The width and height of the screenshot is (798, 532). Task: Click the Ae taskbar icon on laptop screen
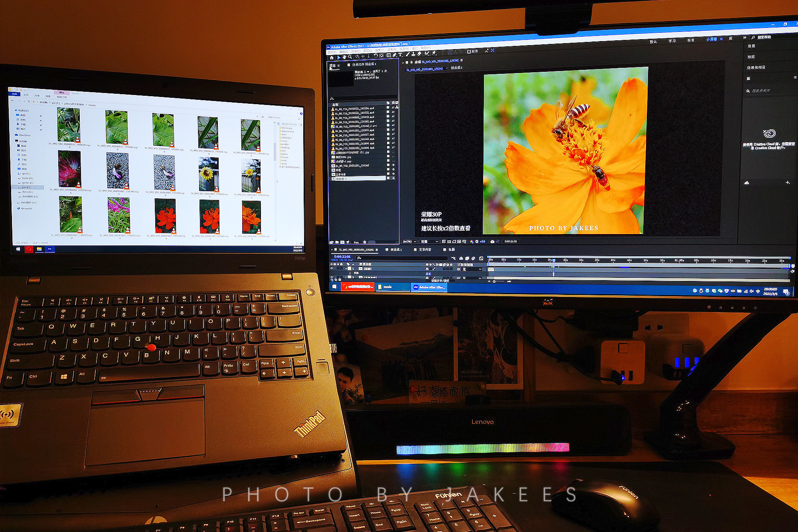click(x=50, y=249)
